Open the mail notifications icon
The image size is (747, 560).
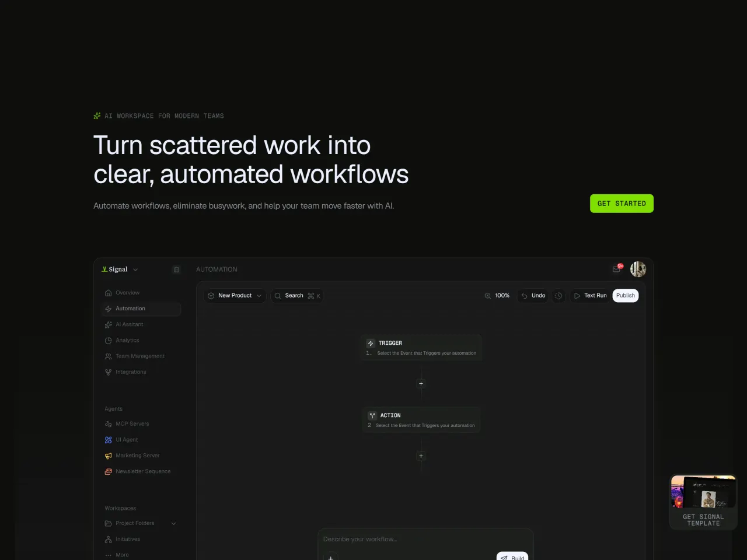pyautogui.click(x=617, y=269)
